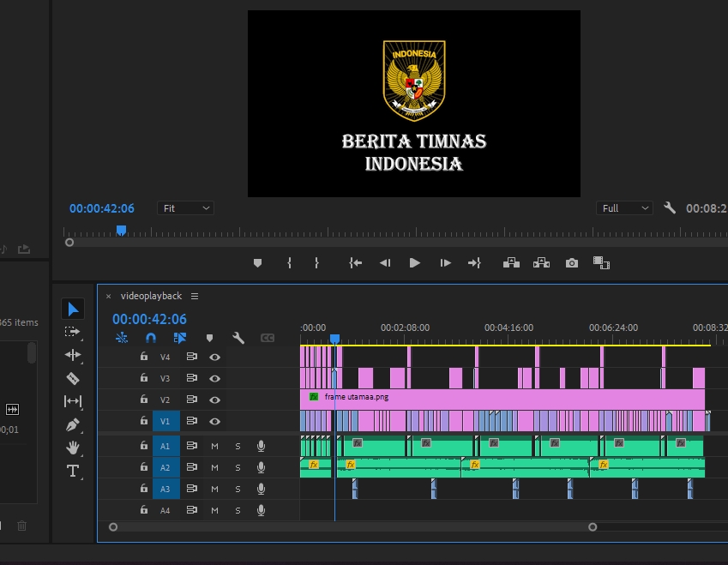Viewport: 728px width, 565px height.
Task: Click Program Monitor playhead marker
Action: click(121, 231)
